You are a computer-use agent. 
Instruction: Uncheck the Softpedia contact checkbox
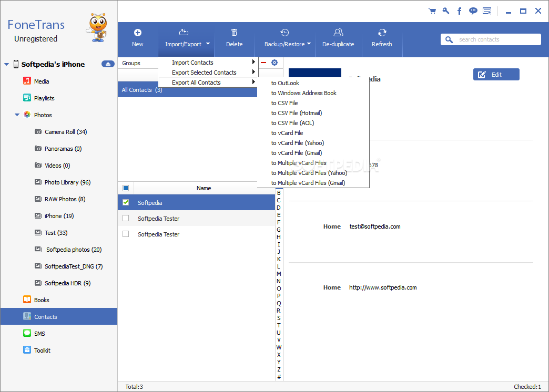pos(126,202)
